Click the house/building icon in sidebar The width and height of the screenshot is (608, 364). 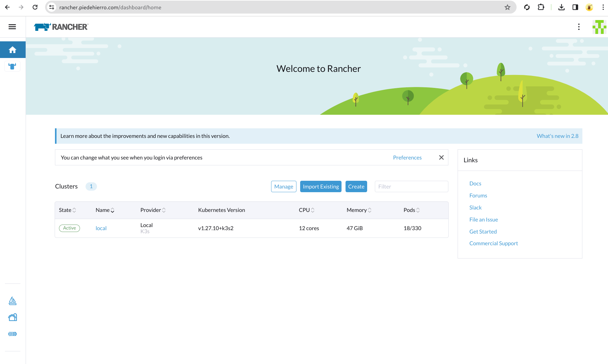pyautogui.click(x=12, y=317)
